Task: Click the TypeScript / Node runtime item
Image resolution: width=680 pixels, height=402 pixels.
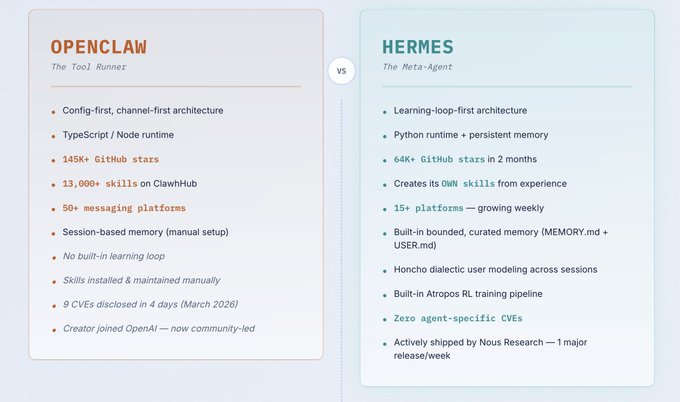Action: [118, 135]
